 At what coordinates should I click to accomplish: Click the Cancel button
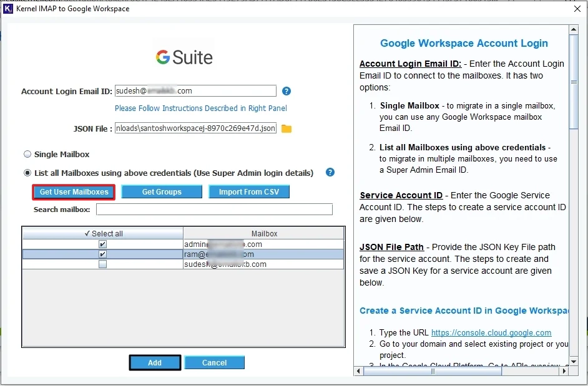coord(214,362)
